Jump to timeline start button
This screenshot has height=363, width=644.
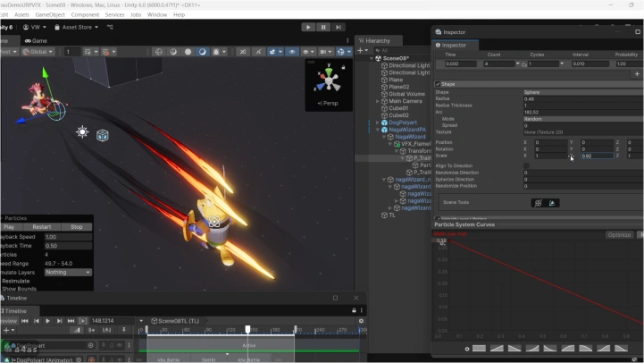[25, 321]
